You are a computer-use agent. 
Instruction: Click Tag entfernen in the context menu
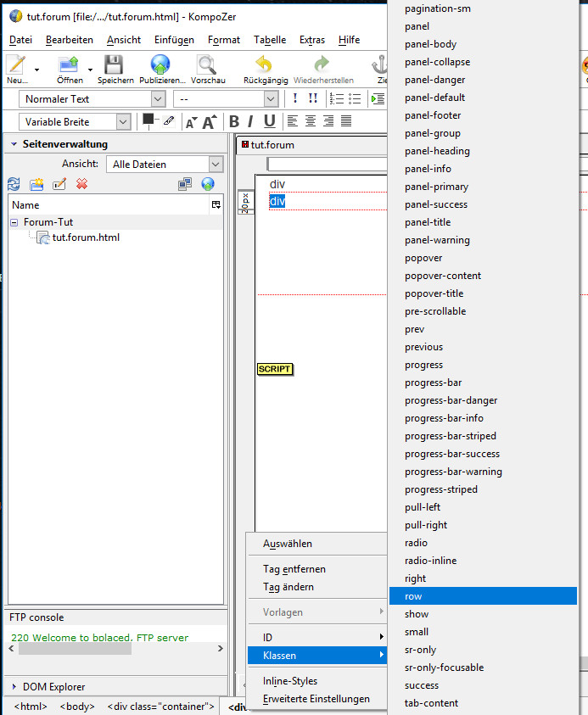(294, 569)
